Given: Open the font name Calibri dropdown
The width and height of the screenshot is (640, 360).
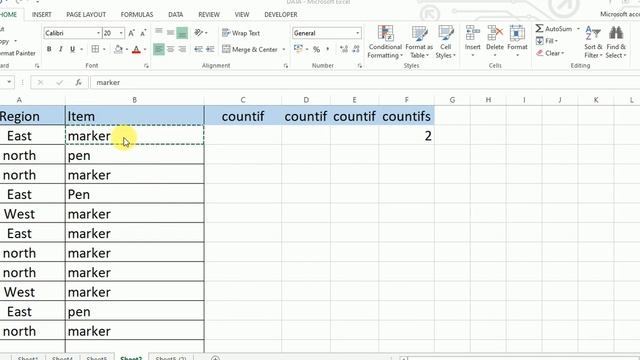Looking at the screenshot, I should click(98, 33).
